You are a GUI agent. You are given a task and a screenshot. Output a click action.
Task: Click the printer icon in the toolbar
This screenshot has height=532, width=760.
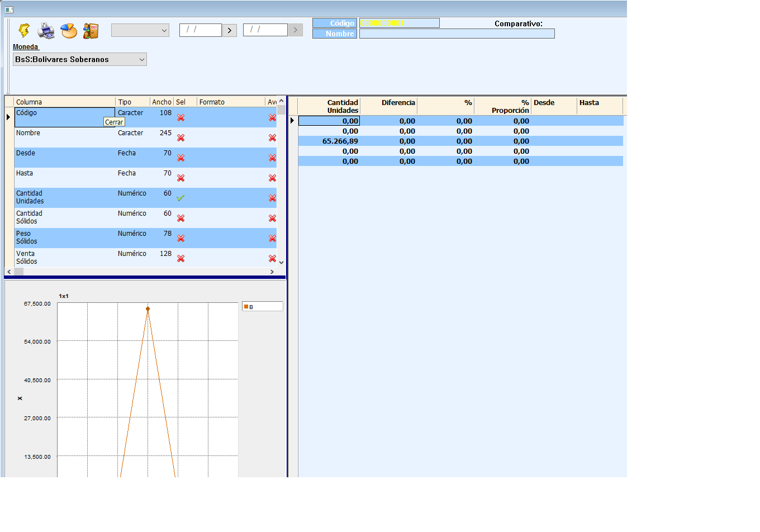[x=46, y=30]
